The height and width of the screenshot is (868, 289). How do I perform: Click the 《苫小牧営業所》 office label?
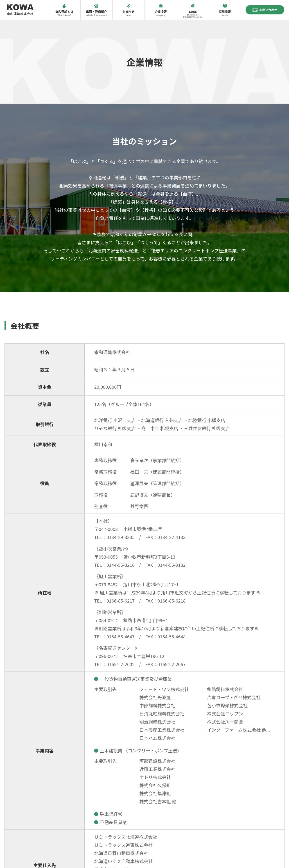pos(112,549)
